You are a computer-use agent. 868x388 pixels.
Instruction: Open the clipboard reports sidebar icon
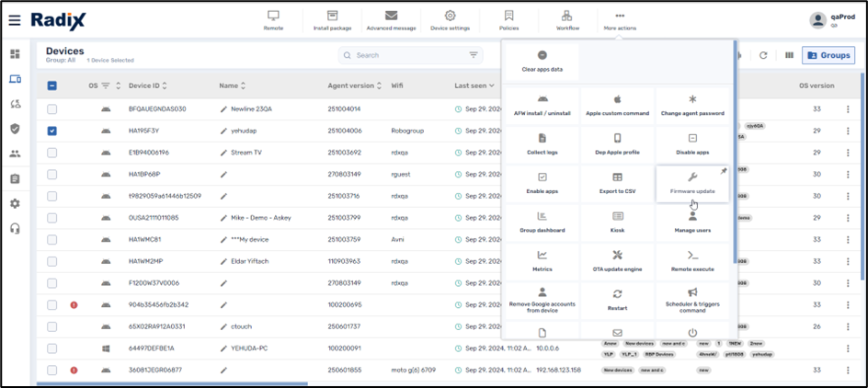point(15,178)
